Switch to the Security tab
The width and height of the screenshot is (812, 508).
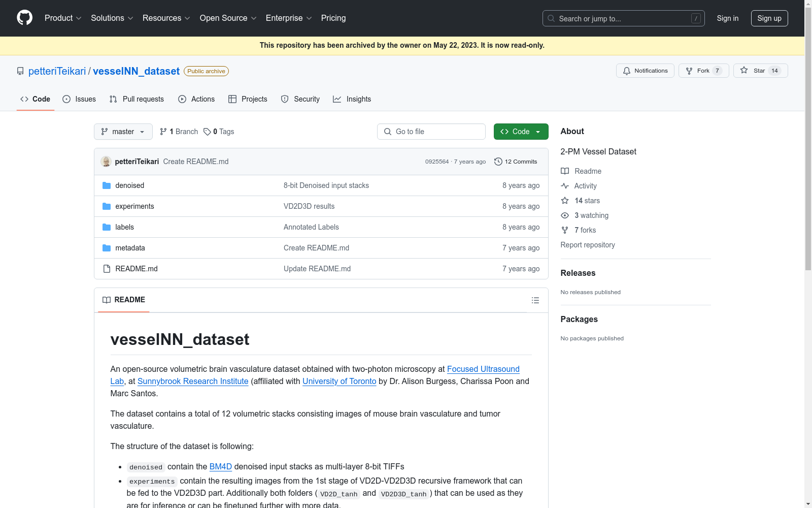pos(300,99)
